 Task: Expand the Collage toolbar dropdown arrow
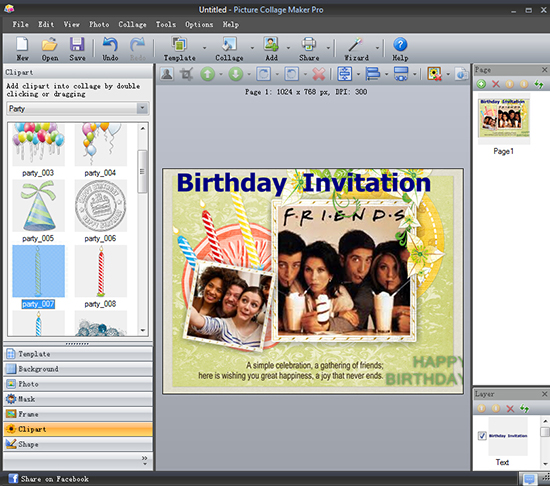coord(252,48)
